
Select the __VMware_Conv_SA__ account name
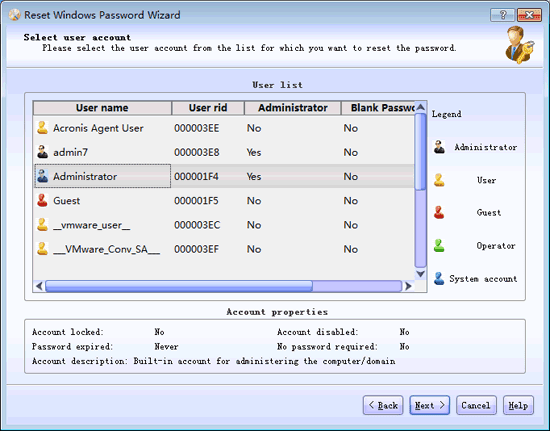click(x=107, y=249)
